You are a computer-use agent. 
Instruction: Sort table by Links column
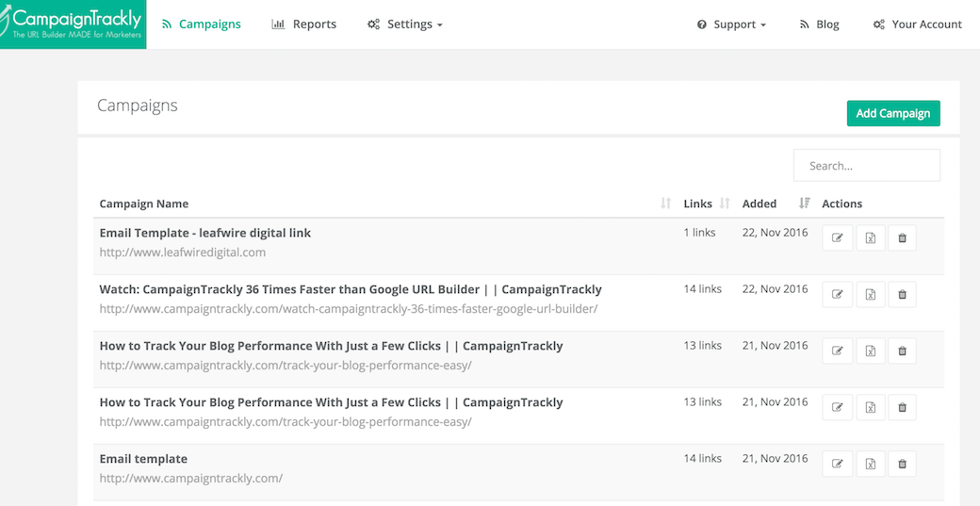[725, 204]
